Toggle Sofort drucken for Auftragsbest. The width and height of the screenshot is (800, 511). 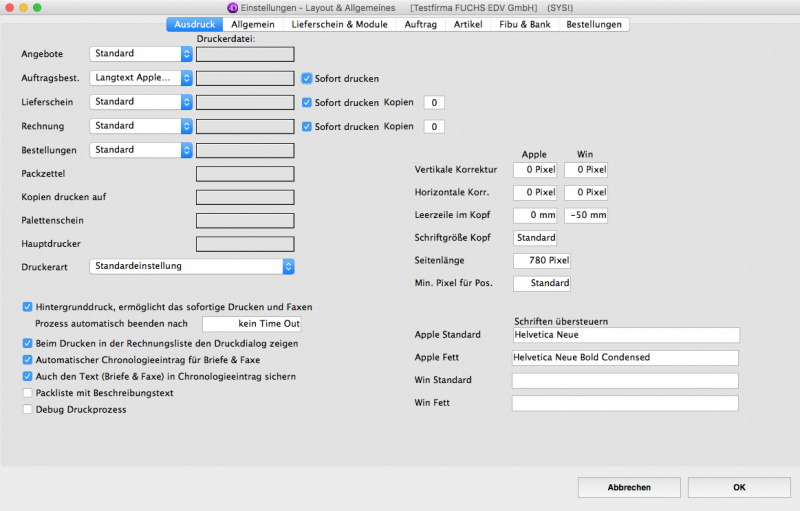[x=307, y=78]
